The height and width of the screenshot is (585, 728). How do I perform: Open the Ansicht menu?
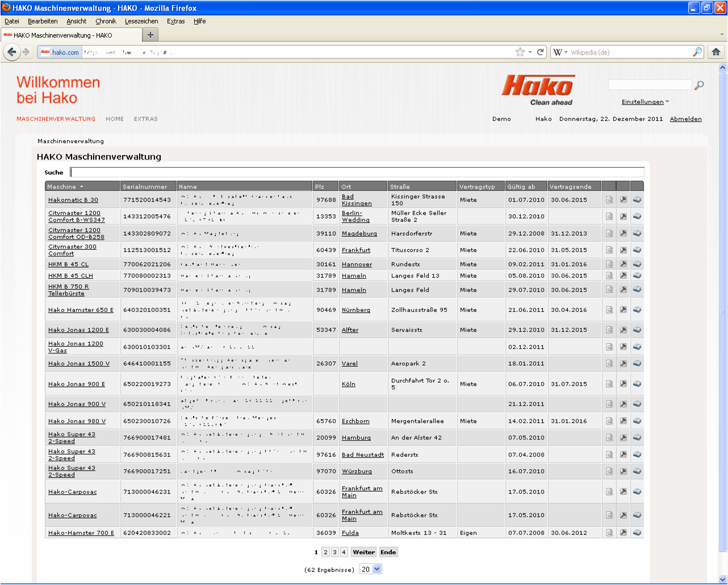[77, 22]
